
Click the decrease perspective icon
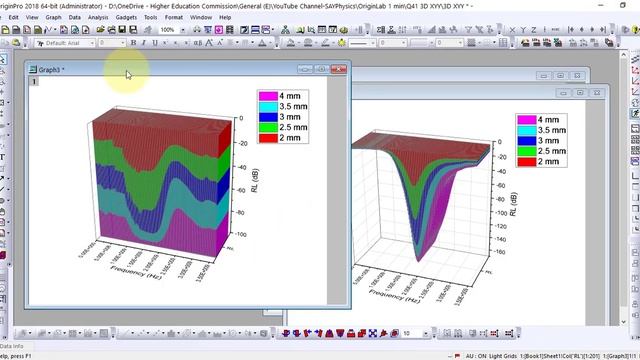click(x=362, y=333)
